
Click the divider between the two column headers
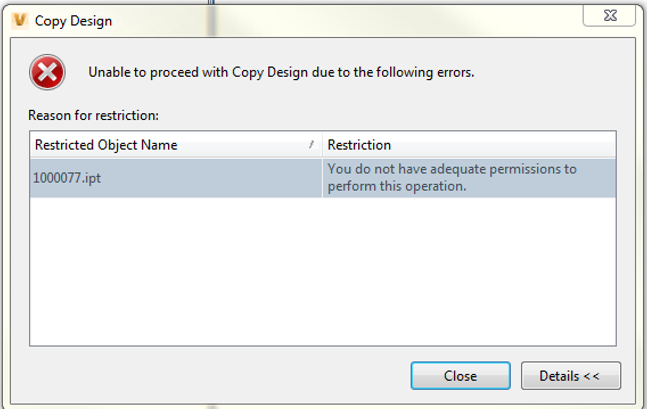pos(322,145)
